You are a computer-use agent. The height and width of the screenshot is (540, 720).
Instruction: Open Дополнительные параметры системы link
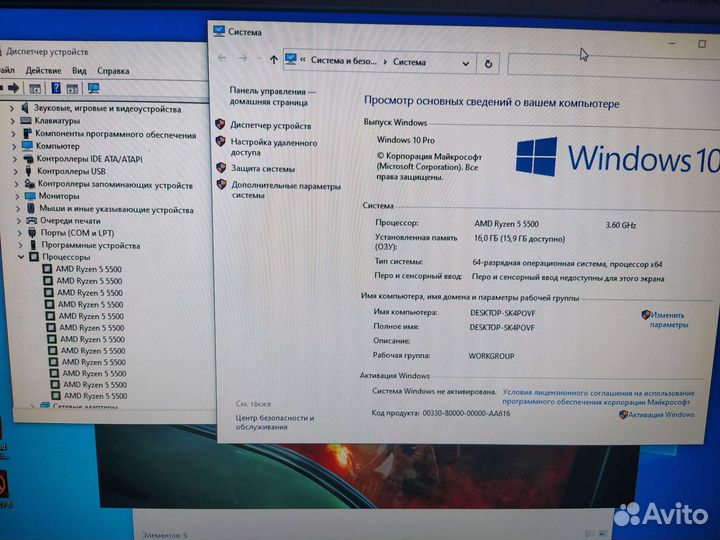pos(286,191)
